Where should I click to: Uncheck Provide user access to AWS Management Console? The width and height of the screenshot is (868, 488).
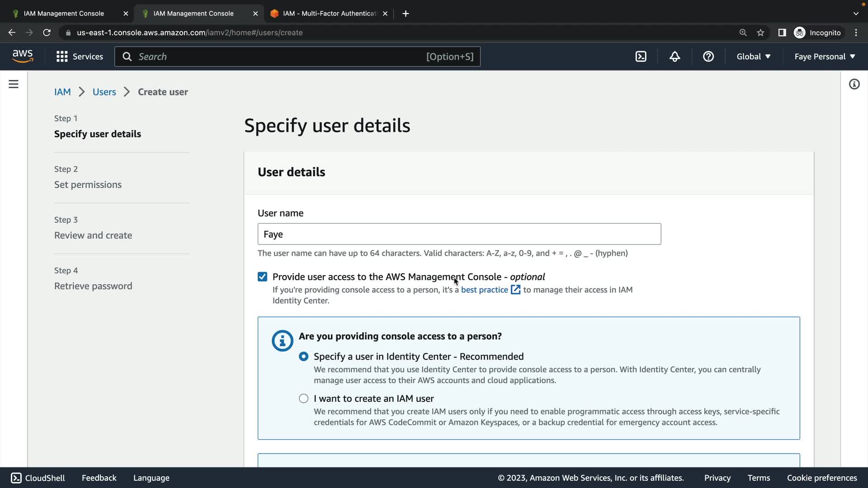coord(262,277)
